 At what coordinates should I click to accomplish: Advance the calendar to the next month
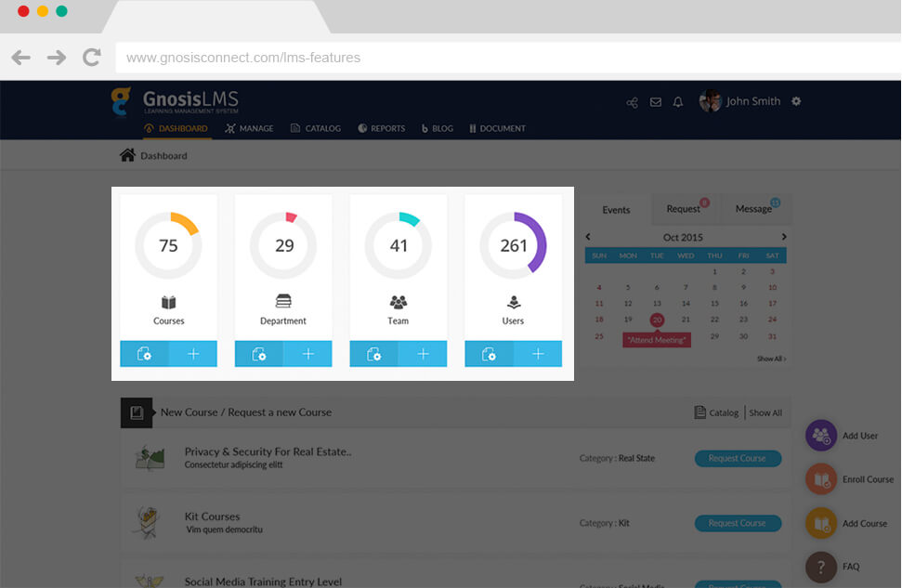click(783, 237)
